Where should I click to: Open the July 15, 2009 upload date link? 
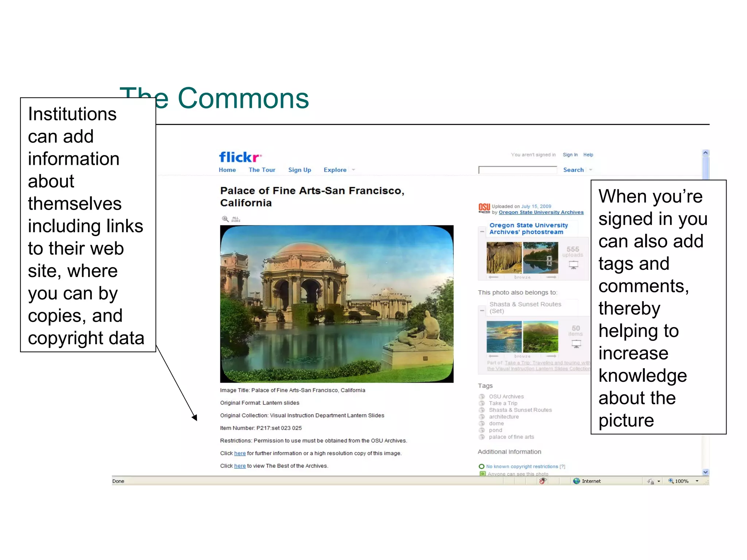(536, 206)
